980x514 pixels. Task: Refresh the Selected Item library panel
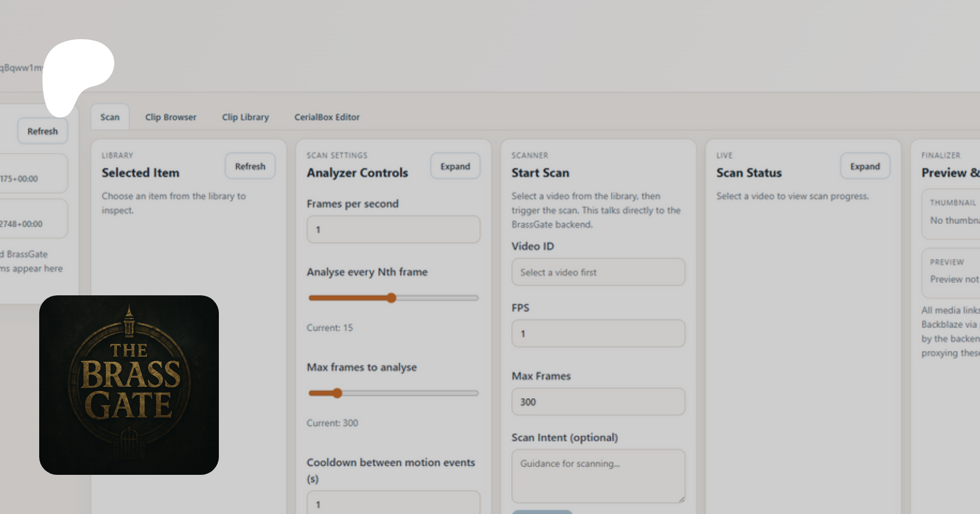coord(250,166)
